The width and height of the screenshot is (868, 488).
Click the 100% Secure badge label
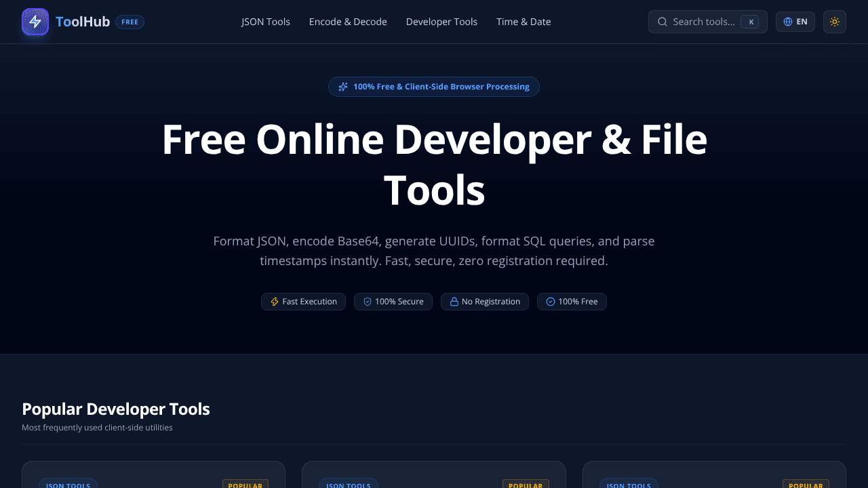click(x=399, y=302)
